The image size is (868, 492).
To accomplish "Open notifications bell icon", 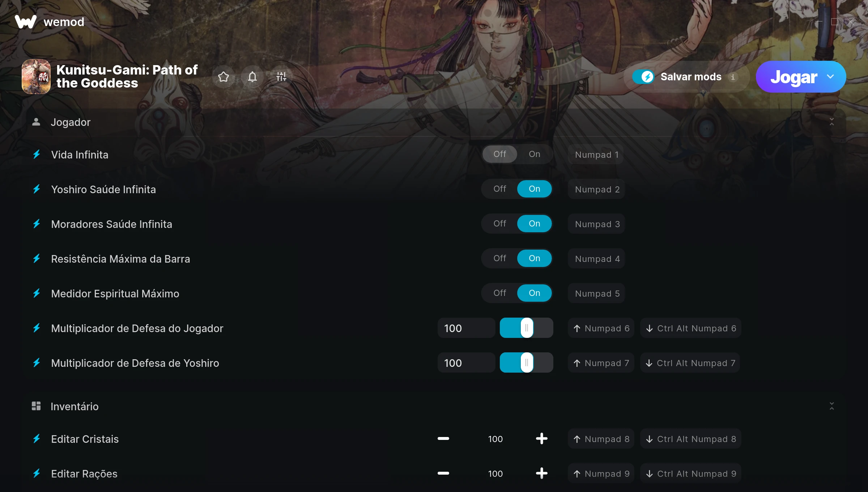I will [252, 77].
